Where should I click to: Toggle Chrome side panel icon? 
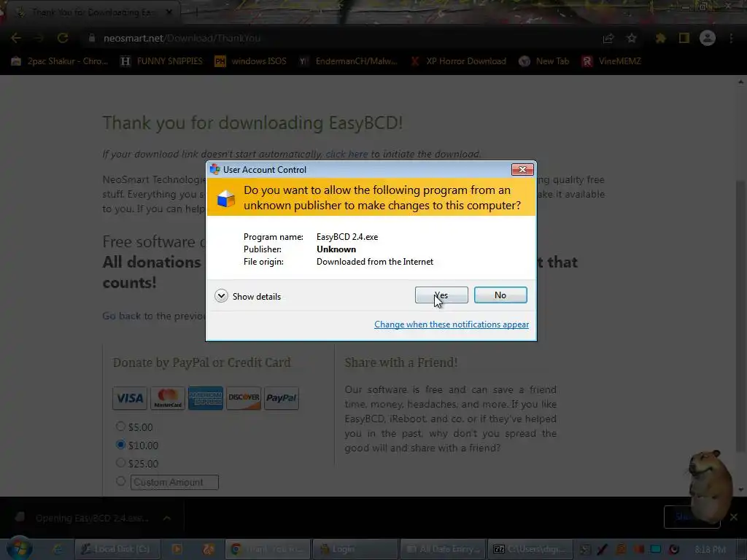684,38
